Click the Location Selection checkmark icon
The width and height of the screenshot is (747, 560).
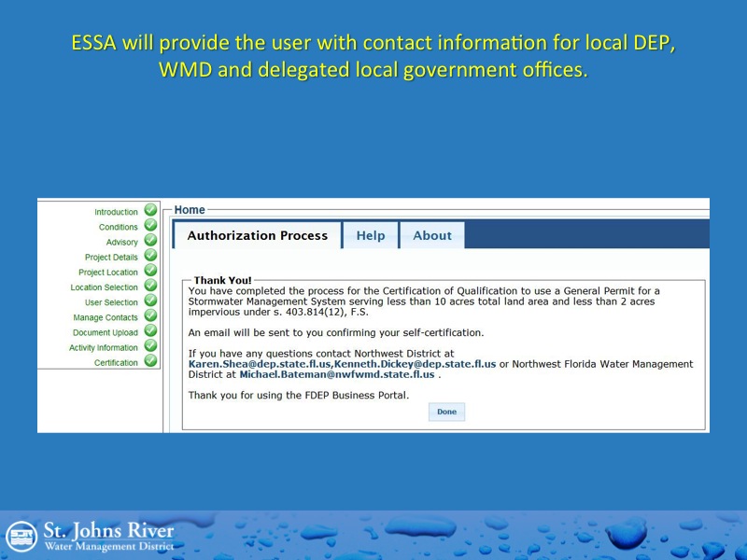click(150, 287)
